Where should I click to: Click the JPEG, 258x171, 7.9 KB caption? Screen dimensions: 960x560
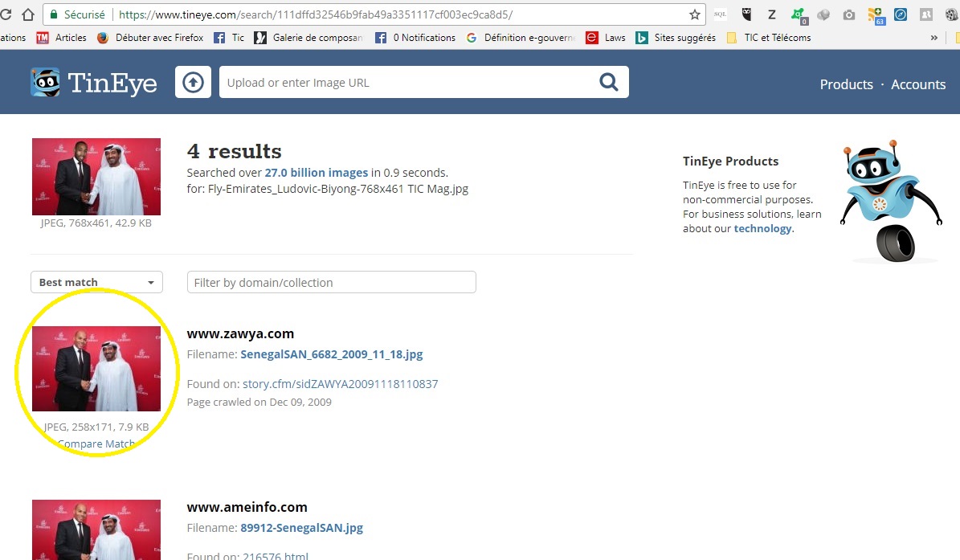[x=96, y=427]
